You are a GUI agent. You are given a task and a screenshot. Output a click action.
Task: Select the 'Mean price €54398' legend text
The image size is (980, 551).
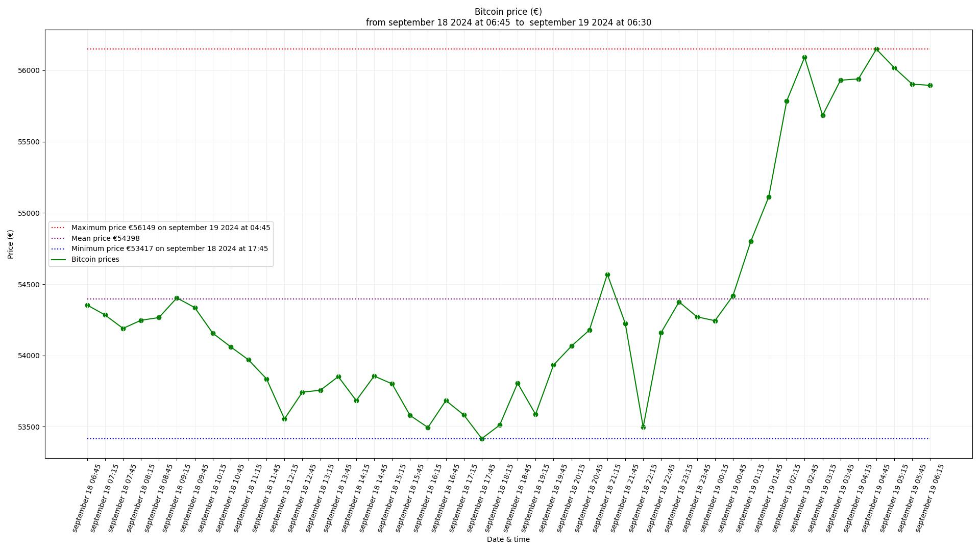coord(106,238)
